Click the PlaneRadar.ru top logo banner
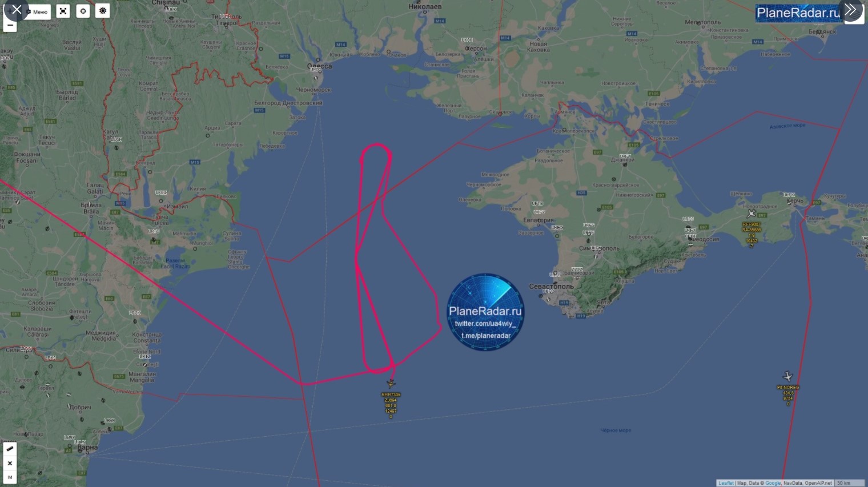This screenshot has height=487, width=868. pos(798,13)
